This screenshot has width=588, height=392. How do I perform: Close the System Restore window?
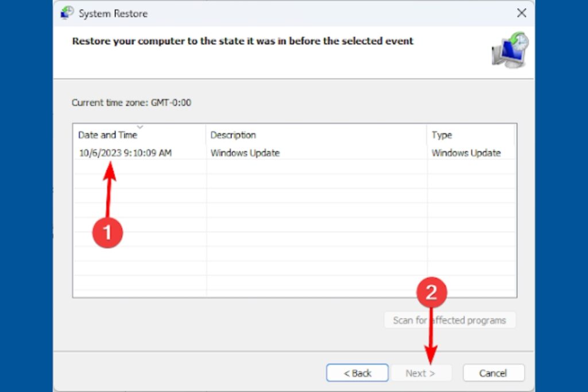(521, 13)
